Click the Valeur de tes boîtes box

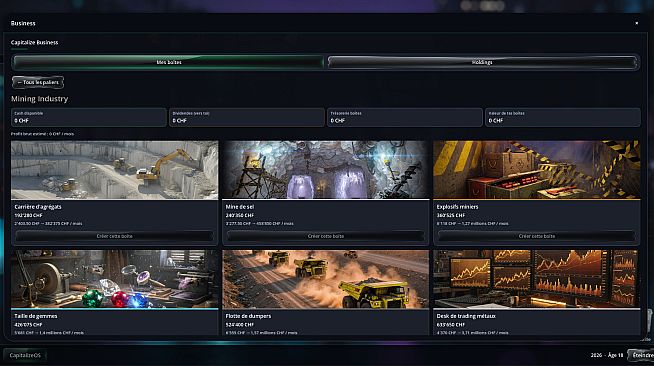pyautogui.click(x=563, y=117)
